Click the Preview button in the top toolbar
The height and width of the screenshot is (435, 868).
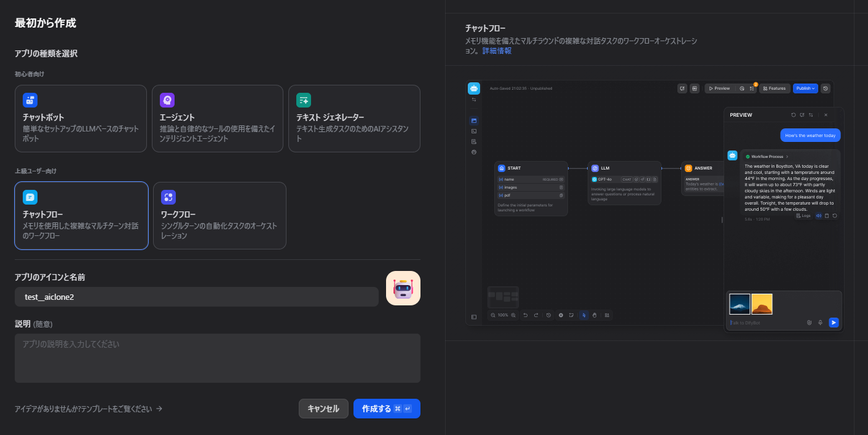(x=719, y=88)
